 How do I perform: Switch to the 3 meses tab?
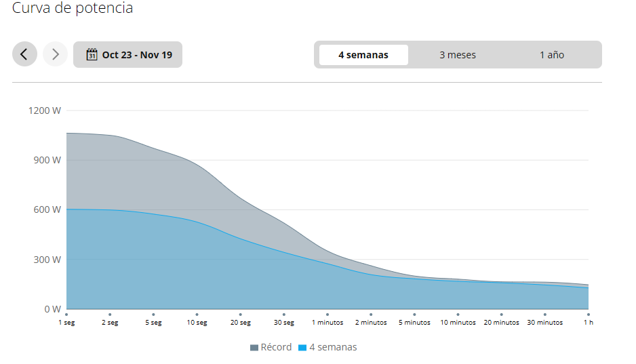(458, 55)
